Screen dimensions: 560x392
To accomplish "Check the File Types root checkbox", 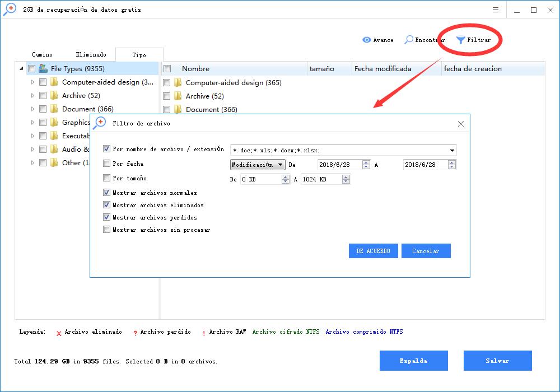I will pyautogui.click(x=32, y=68).
